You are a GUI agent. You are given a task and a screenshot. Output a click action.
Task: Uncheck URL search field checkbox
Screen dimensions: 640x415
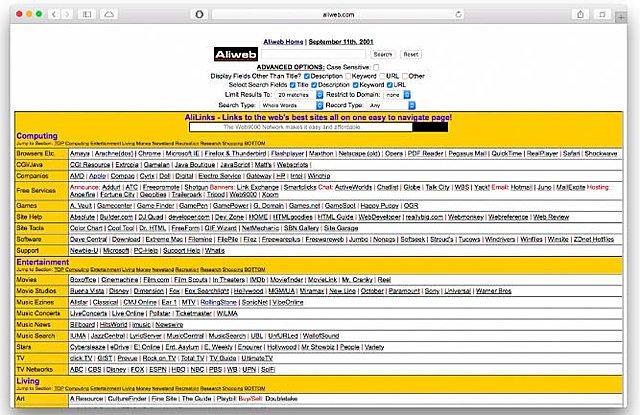[389, 85]
